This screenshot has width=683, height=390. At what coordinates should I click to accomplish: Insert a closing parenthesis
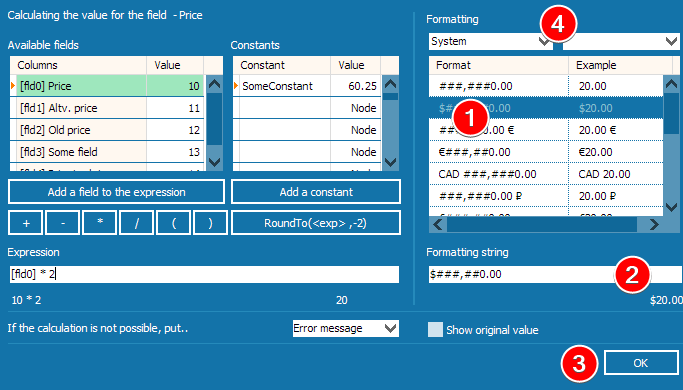click(210, 223)
